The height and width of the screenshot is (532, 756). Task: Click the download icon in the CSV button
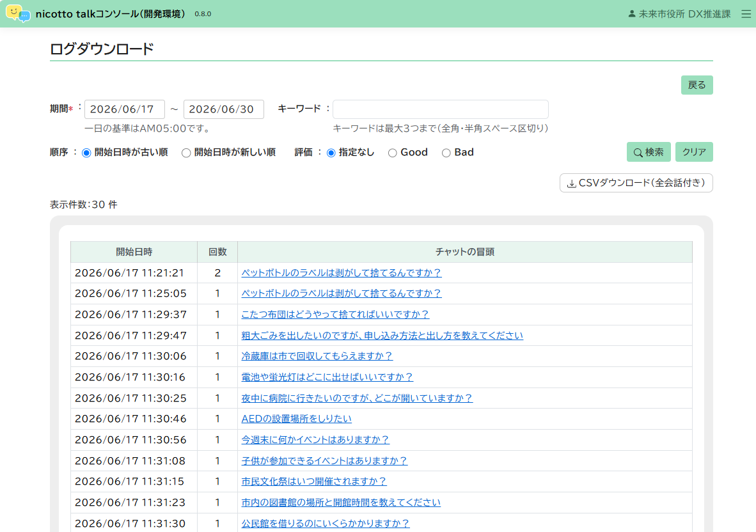pos(571,183)
